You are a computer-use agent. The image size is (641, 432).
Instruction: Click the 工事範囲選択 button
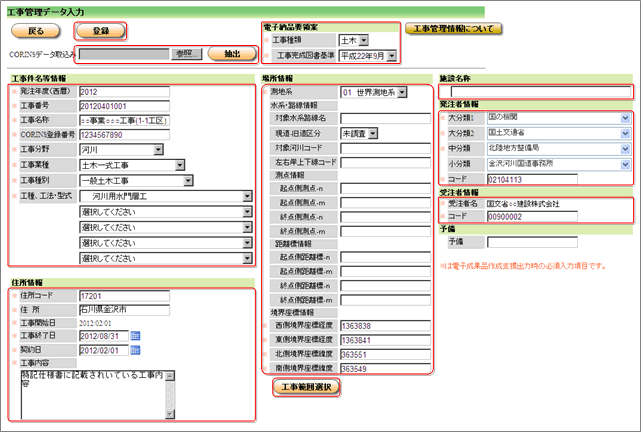click(306, 387)
